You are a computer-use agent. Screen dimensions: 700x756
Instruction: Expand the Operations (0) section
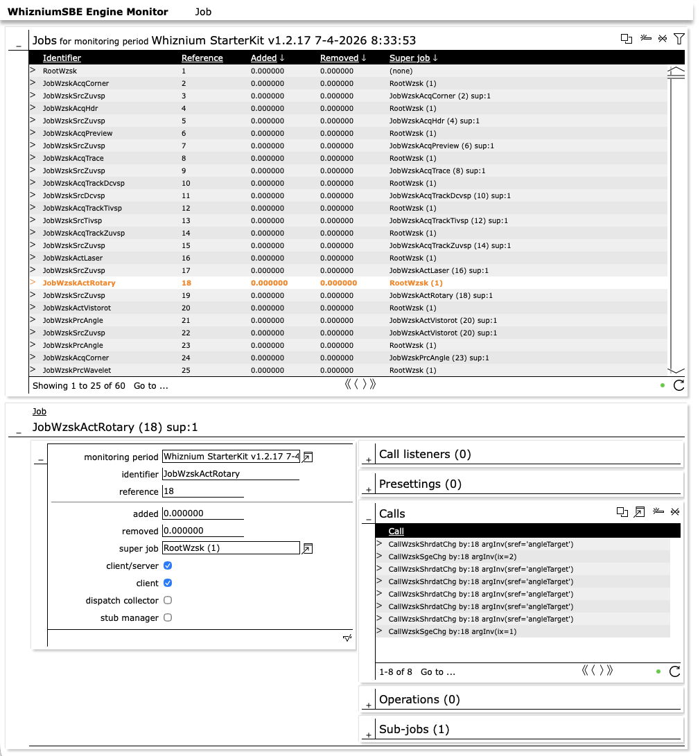[x=368, y=705]
